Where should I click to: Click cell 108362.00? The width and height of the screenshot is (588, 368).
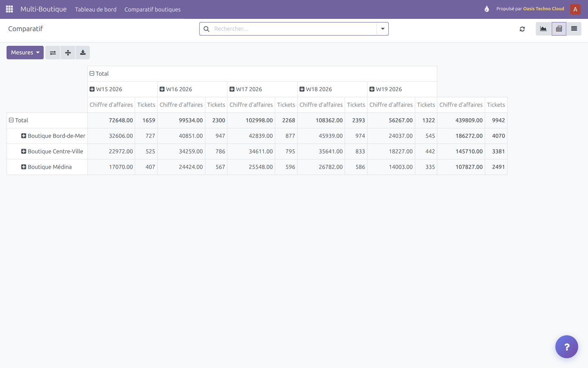(321, 120)
